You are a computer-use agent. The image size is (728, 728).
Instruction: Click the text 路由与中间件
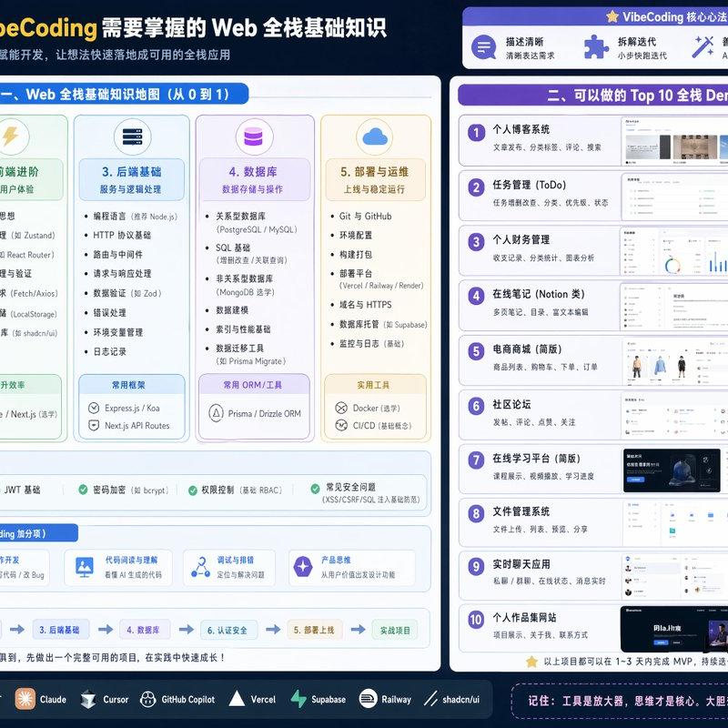(x=118, y=255)
